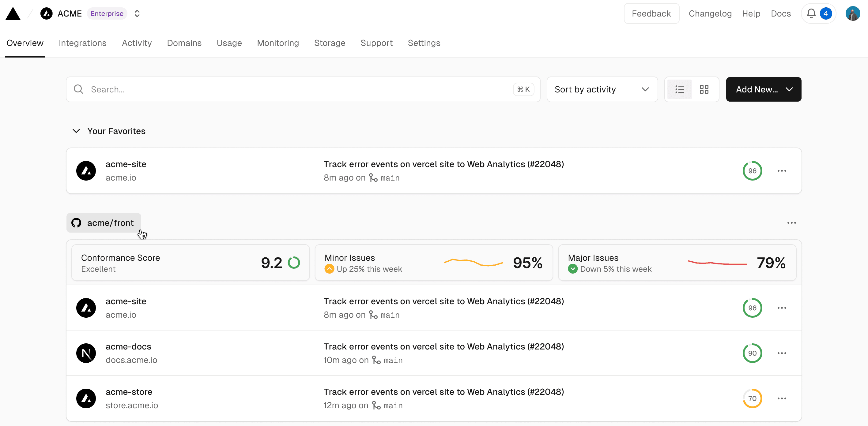This screenshot has width=868, height=426.
Task: Select the Monitoring tab
Action: click(x=278, y=43)
